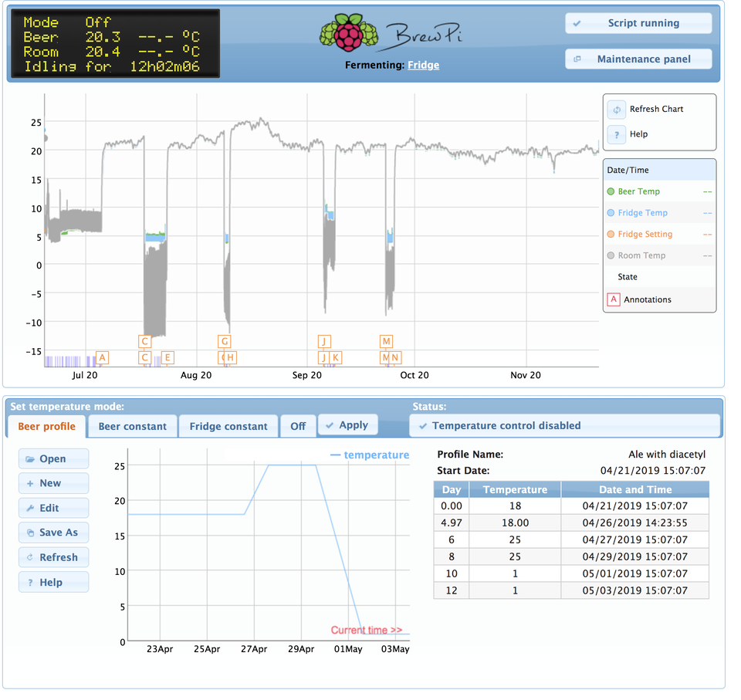
Task: Edit the current beer profile
Action: click(54, 509)
